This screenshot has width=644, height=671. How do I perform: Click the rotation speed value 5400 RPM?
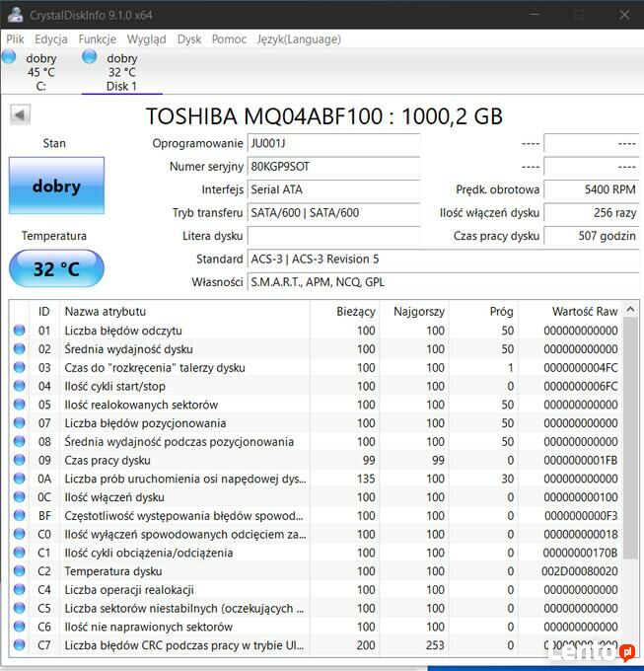pyautogui.click(x=592, y=189)
